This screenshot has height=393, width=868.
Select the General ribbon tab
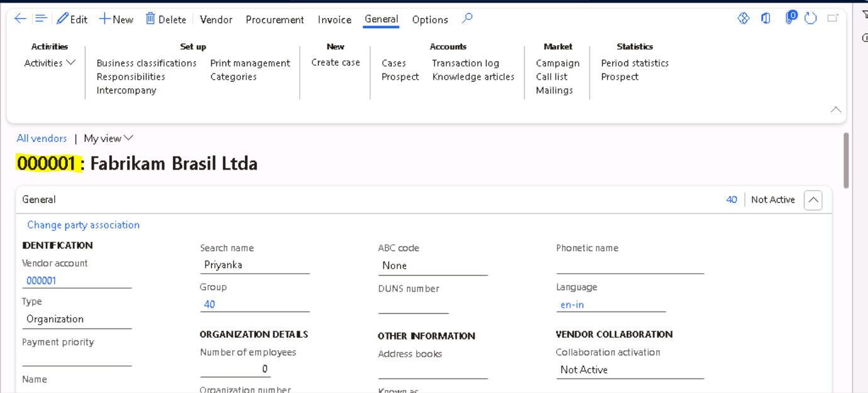[x=382, y=19]
